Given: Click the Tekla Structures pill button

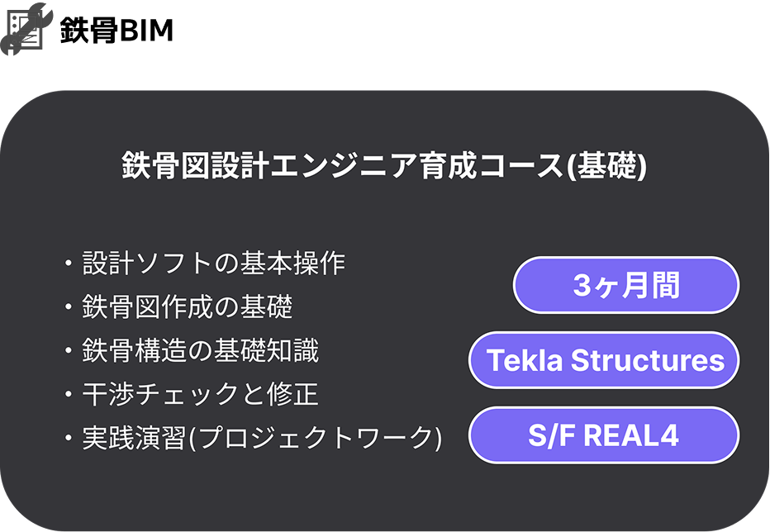Looking at the screenshot, I should (604, 360).
